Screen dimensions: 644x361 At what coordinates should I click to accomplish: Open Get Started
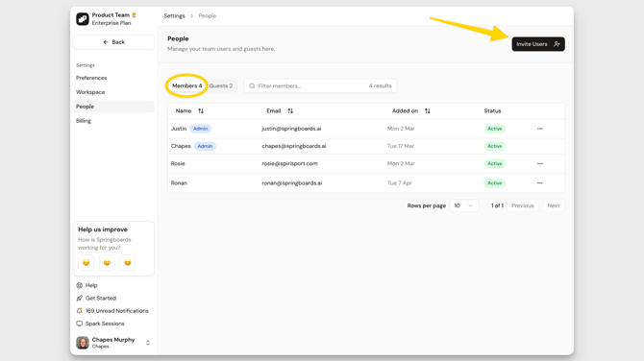[x=96, y=299]
